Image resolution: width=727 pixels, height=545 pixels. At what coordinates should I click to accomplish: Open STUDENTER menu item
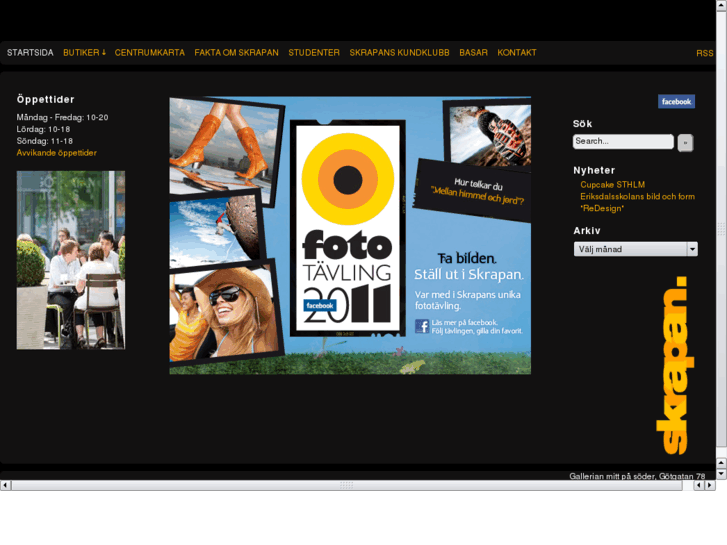(314, 52)
